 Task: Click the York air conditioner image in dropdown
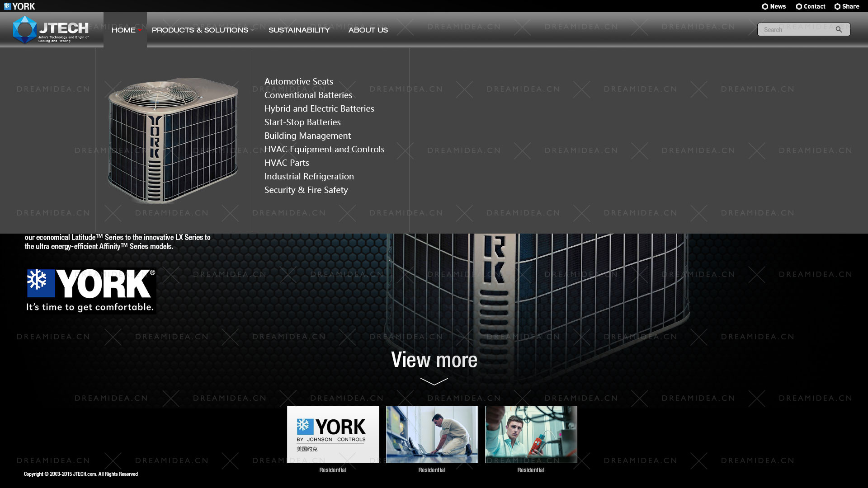[173, 141]
